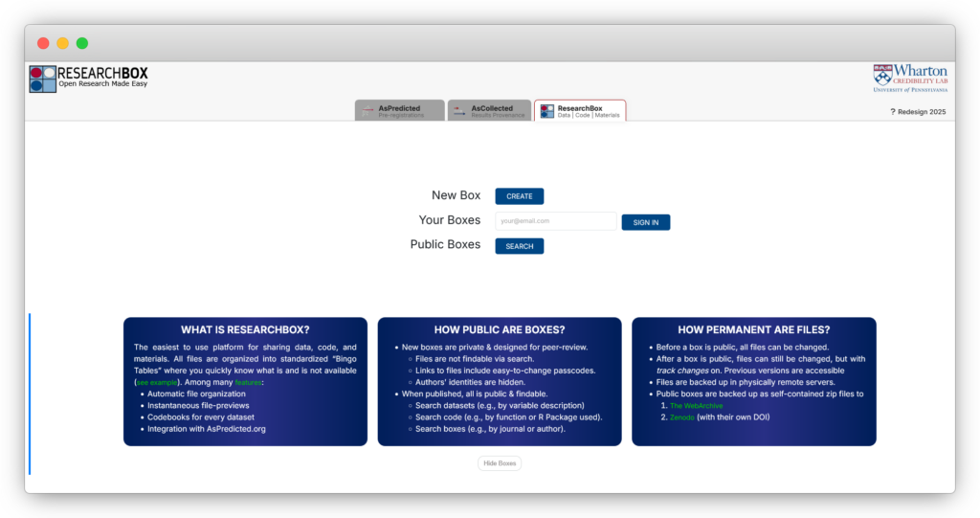The height and width of the screenshot is (518, 980).
Task: Click 'Open Research Made Easy' tagline
Action: pos(103,84)
